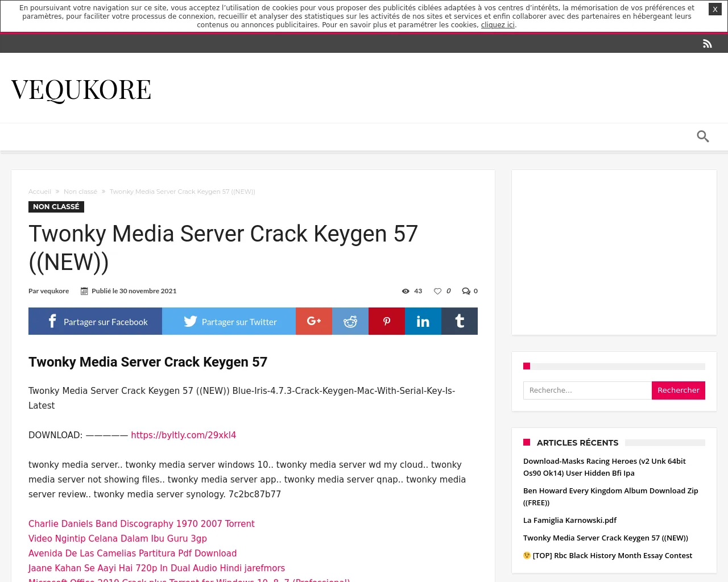The width and height of the screenshot is (728, 582).
Task: Open the NON CLASSÉ category badge
Action: (x=56, y=207)
